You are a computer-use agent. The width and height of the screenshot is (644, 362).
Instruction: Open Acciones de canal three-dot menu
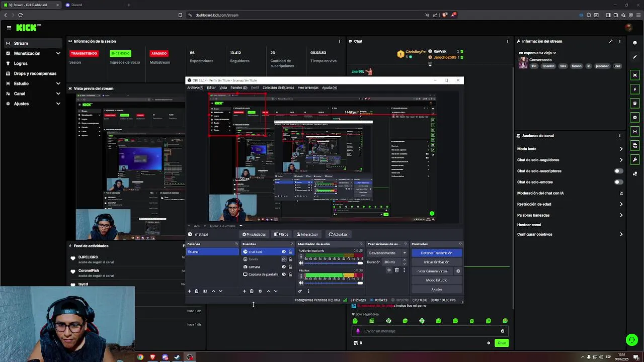(620, 136)
